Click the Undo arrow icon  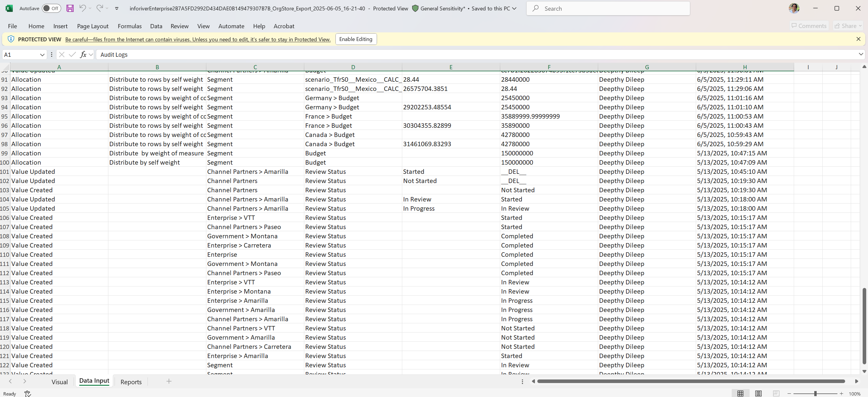tap(83, 8)
